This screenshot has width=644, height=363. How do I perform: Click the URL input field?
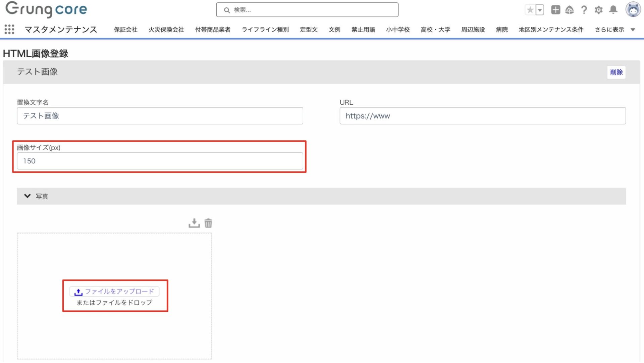[x=482, y=116]
